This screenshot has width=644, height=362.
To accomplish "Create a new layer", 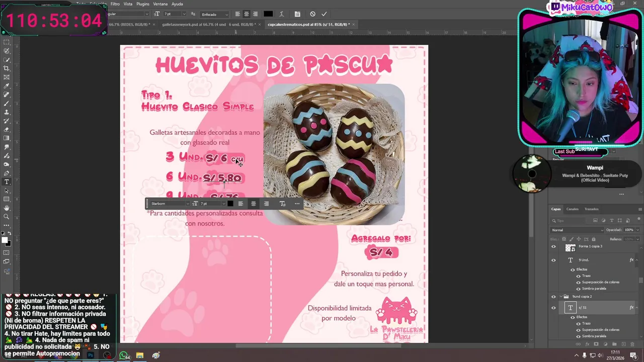I will (x=624, y=344).
